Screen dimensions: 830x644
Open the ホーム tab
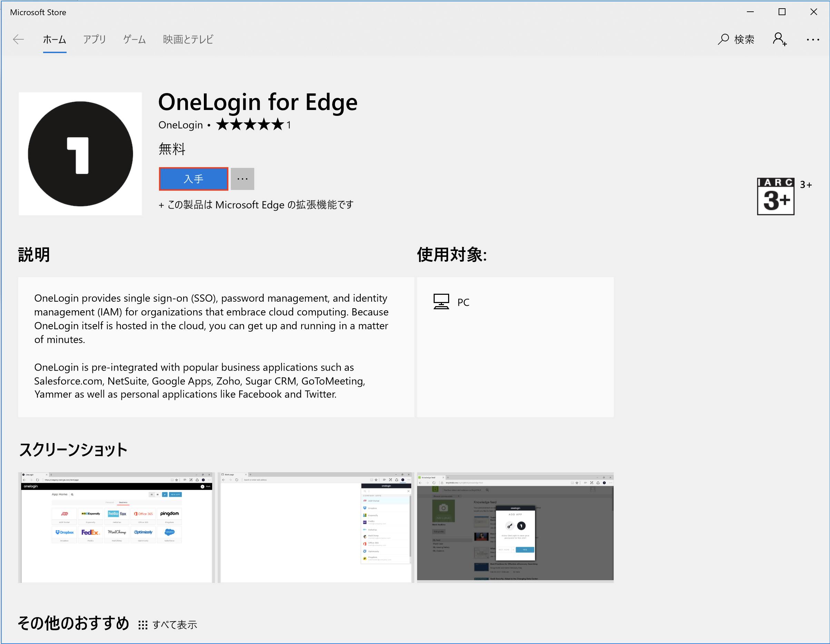pos(55,40)
